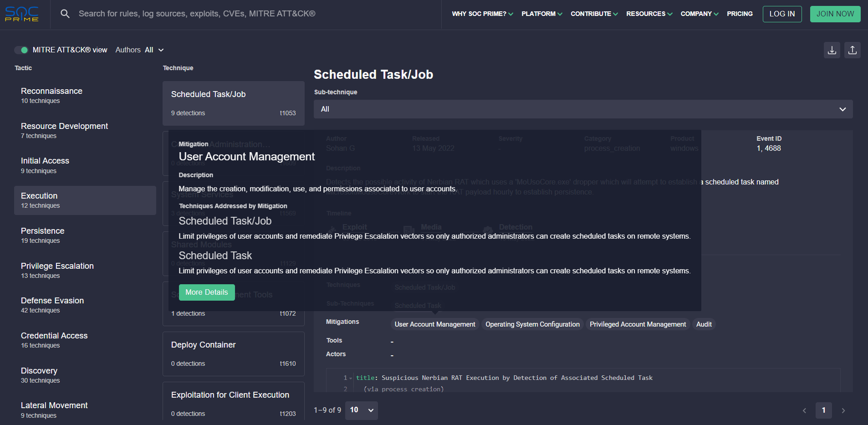Open the WHY SOC PRIME? menu
Viewport: 868px width, 425px height.
pos(482,14)
